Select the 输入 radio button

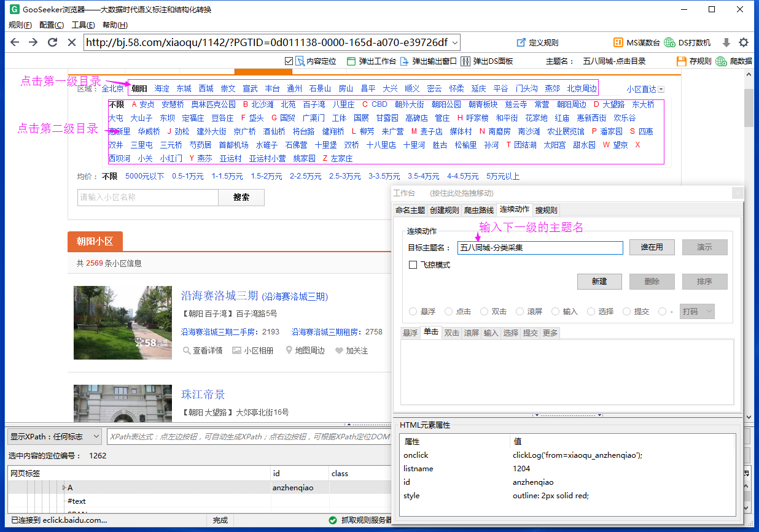556,312
